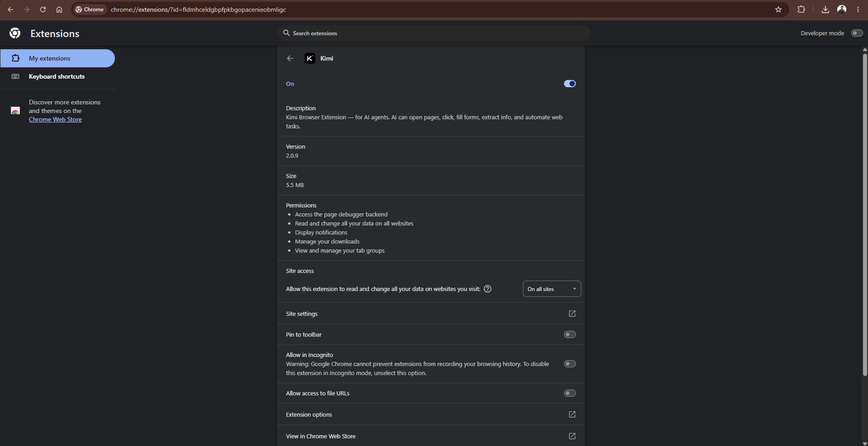Click the Search extensions field
Viewport: 868px width, 446px height.
[434, 33]
